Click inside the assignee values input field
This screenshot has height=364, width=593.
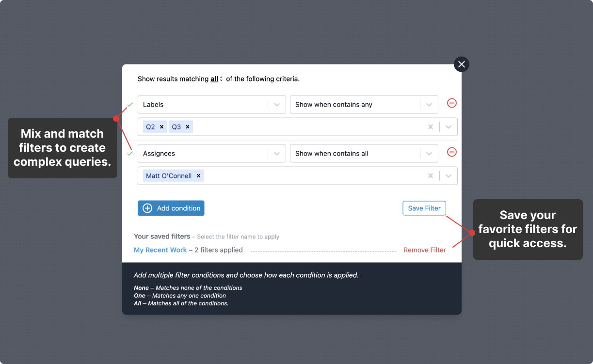coord(313,176)
